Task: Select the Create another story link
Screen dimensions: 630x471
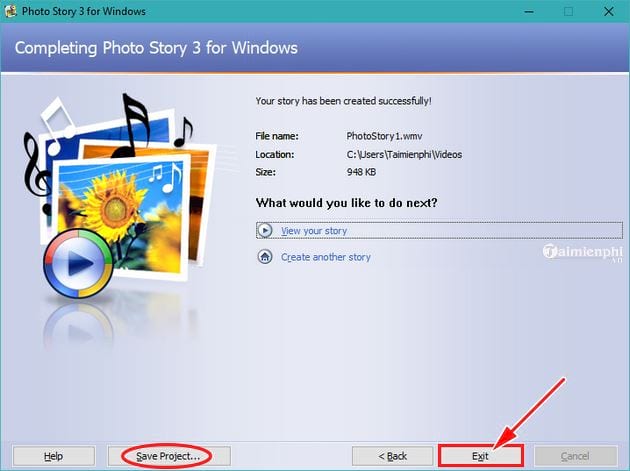Action: [x=326, y=257]
